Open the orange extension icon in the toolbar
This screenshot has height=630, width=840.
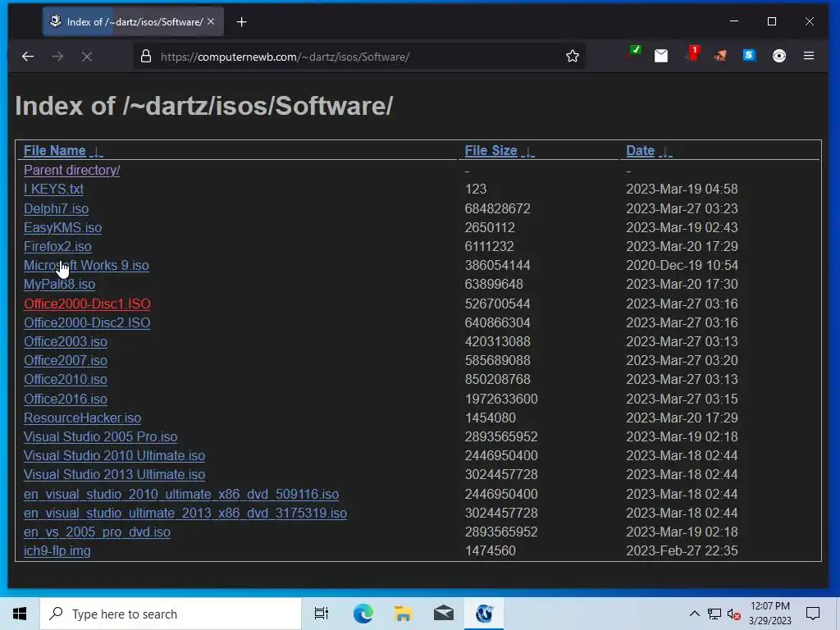click(720, 56)
